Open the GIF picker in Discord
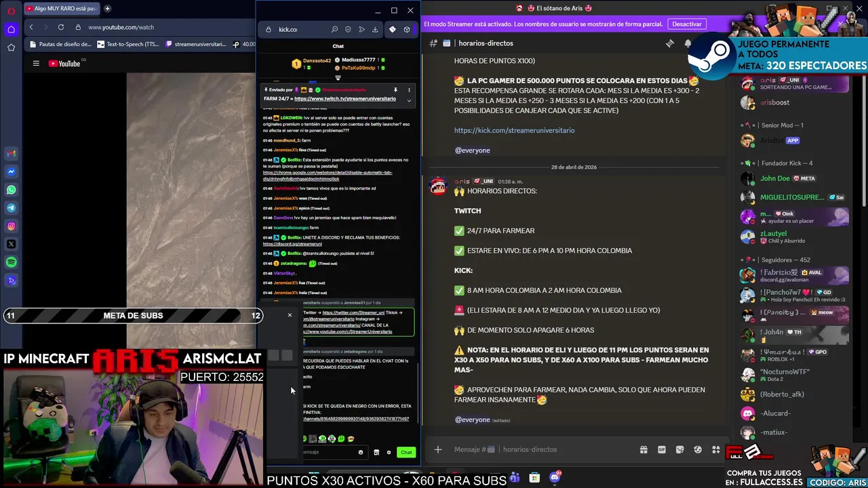The width and height of the screenshot is (868, 488). pos(662,449)
